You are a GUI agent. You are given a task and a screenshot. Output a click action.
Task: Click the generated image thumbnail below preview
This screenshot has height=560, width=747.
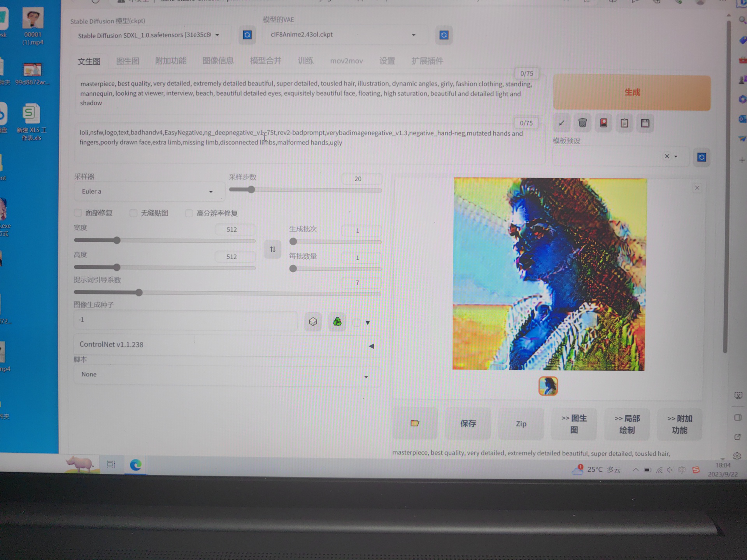pos(548,386)
